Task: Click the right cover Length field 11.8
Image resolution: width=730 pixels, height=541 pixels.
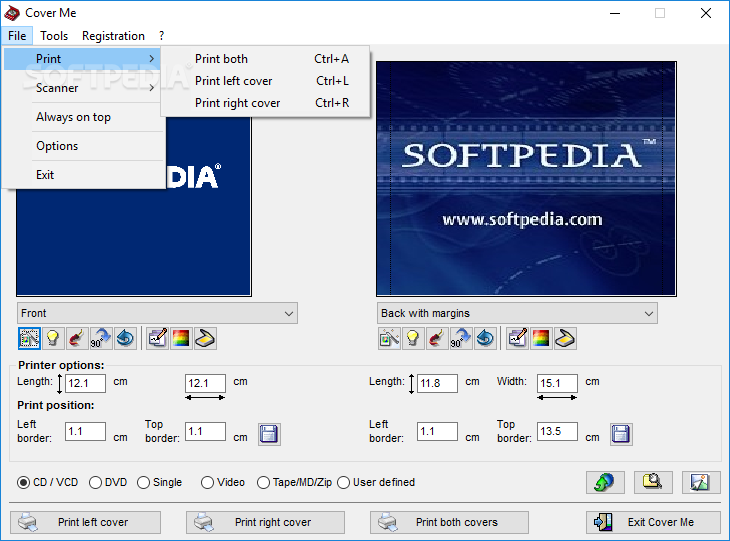Action: [x=437, y=383]
